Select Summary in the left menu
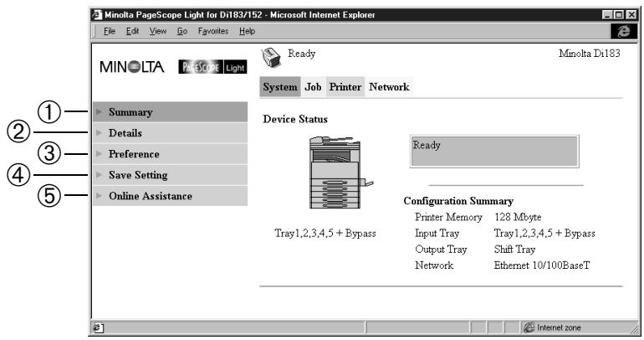The height and width of the screenshot is (340, 644). point(171,112)
